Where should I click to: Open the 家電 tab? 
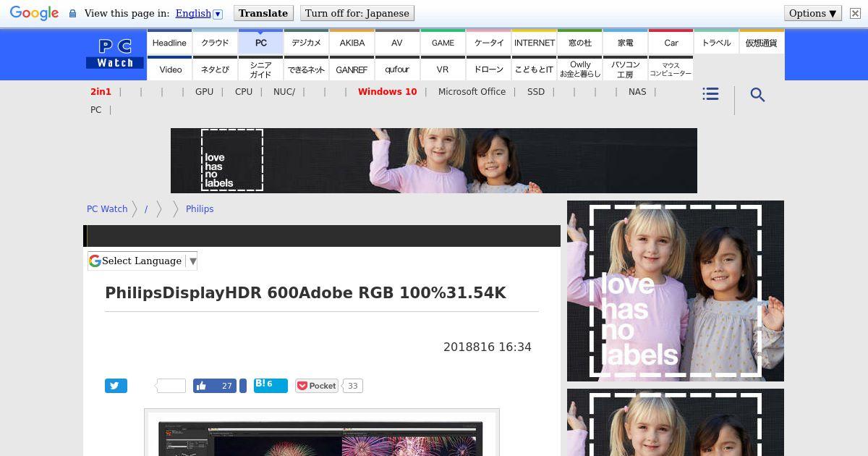point(626,42)
